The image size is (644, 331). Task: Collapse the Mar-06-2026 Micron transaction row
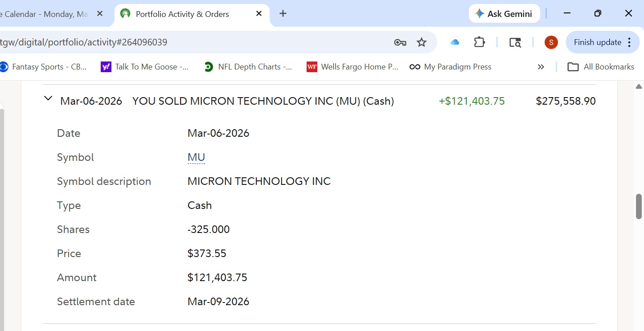48,99
